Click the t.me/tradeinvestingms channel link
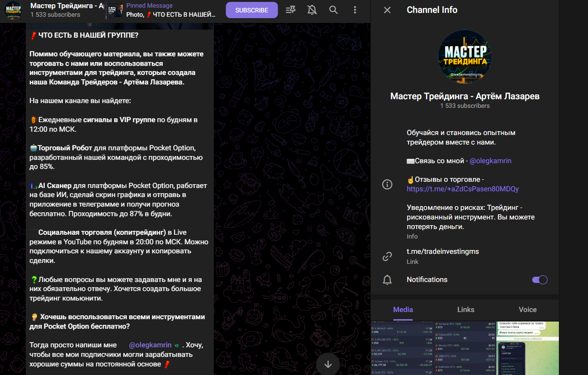588x375 pixels. pyautogui.click(x=442, y=251)
